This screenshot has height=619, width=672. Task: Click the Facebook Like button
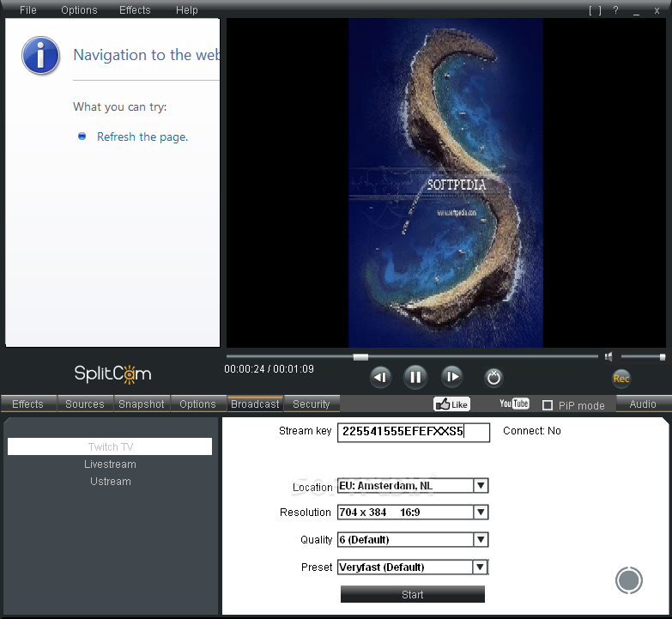451,404
